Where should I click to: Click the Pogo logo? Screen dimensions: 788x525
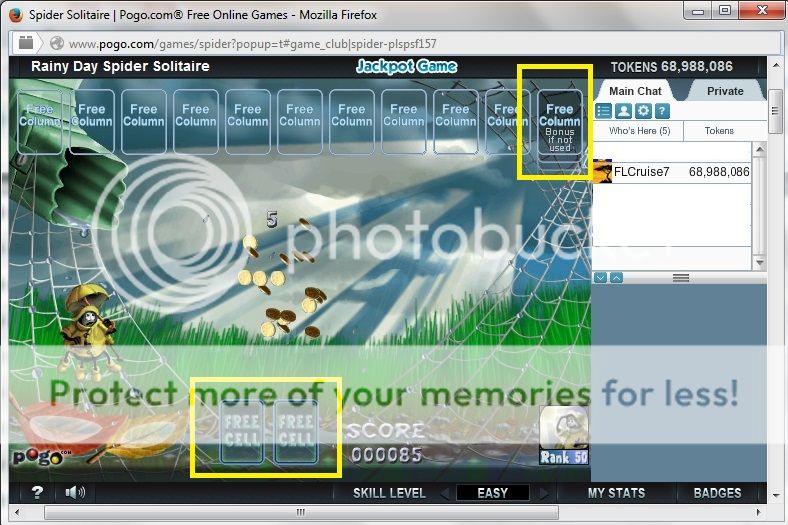tap(42, 457)
